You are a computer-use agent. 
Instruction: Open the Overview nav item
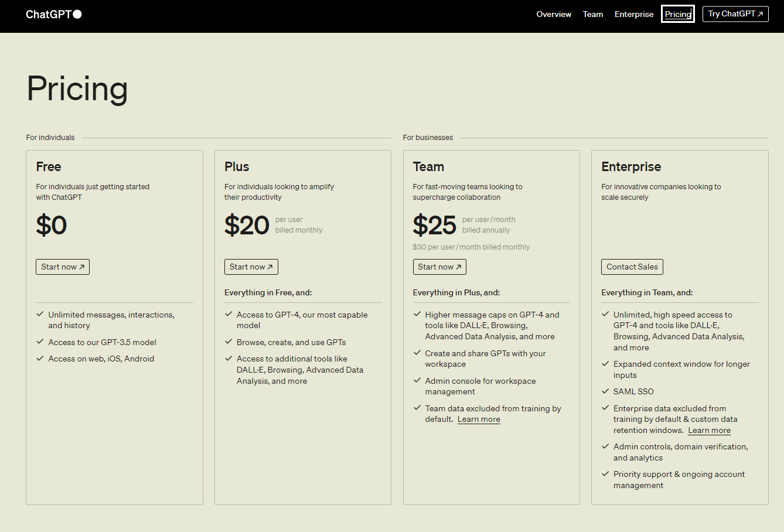(x=554, y=14)
